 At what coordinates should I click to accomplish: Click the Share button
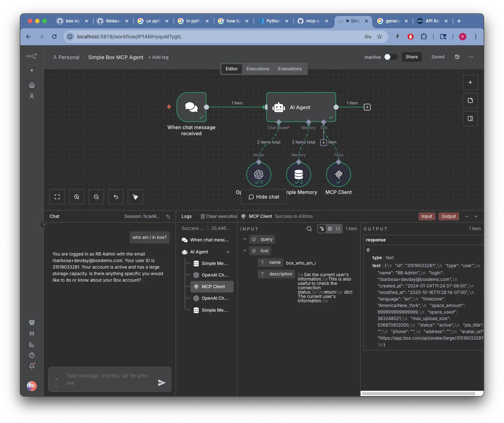pyautogui.click(x=412, y=57)
